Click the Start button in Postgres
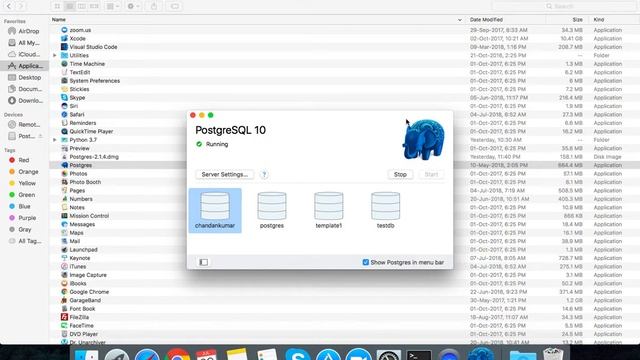Viewport: 640px width, 360px height. point(431,174)
